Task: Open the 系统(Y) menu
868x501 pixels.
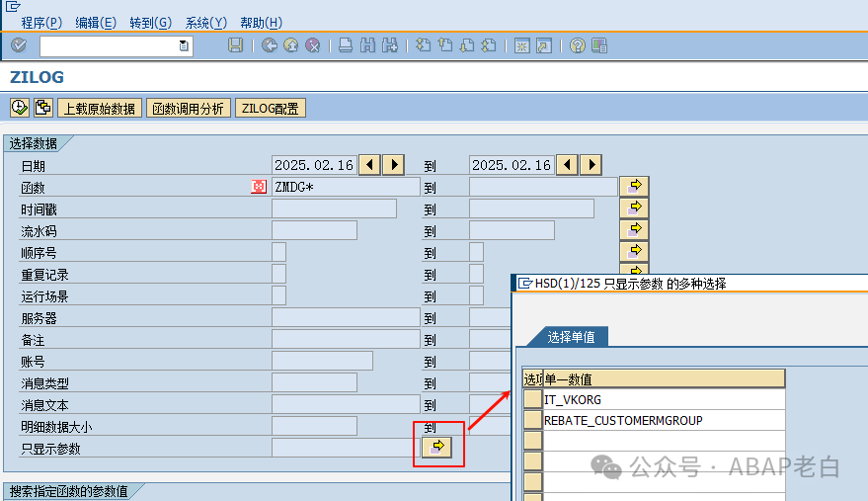Action: (x=206, y=23)
